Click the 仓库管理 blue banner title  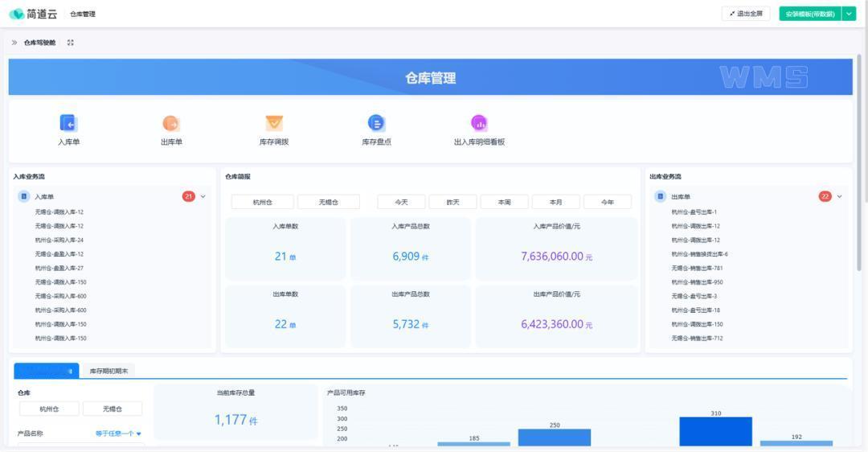[430, 78]
